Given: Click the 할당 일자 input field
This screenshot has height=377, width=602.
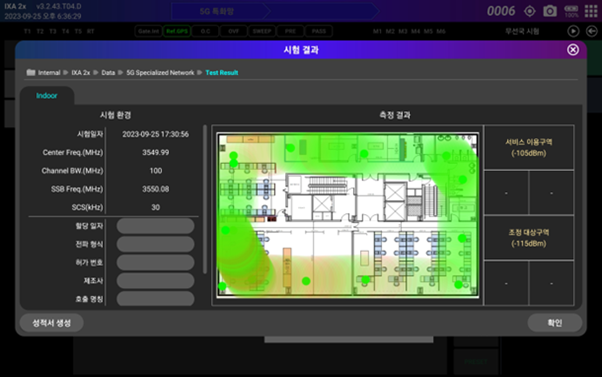Looking at the screenshot, I should pos(155,226).
